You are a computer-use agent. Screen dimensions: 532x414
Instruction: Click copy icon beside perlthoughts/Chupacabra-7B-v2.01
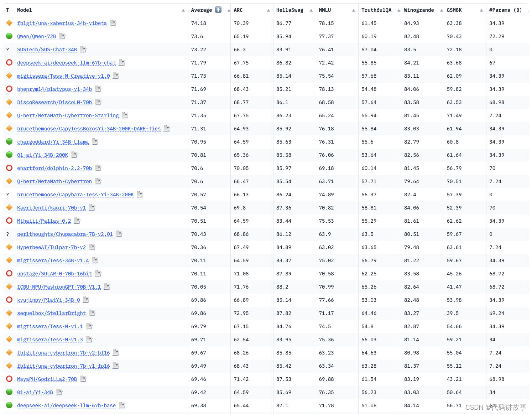(119, 234)
